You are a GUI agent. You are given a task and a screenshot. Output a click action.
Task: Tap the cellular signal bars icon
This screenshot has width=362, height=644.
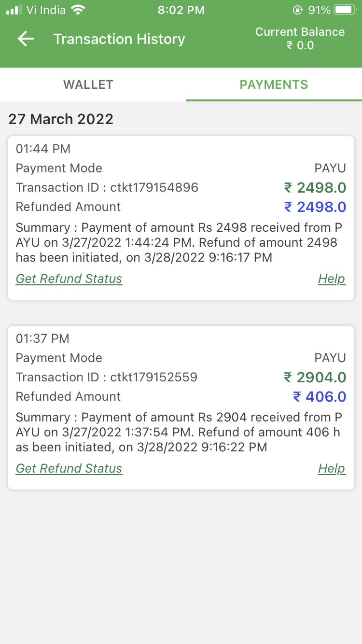tap(14, 10)
